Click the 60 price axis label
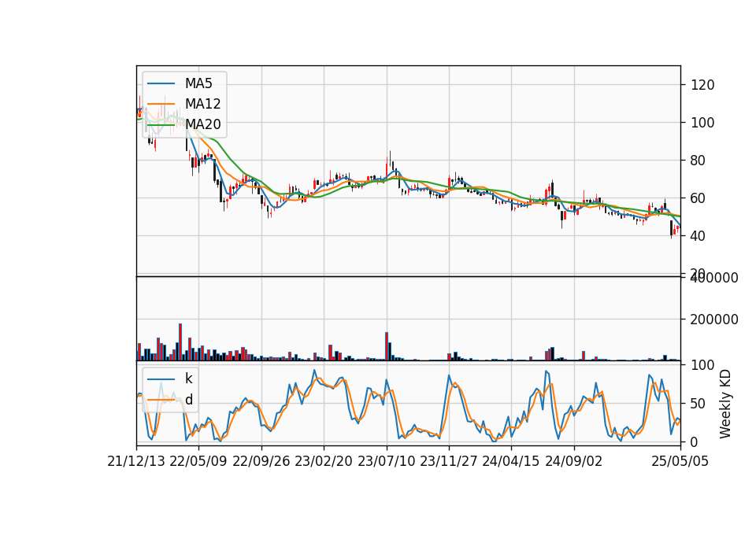The height and width of the screenshot is (543, 756). (x=699, y=198)
